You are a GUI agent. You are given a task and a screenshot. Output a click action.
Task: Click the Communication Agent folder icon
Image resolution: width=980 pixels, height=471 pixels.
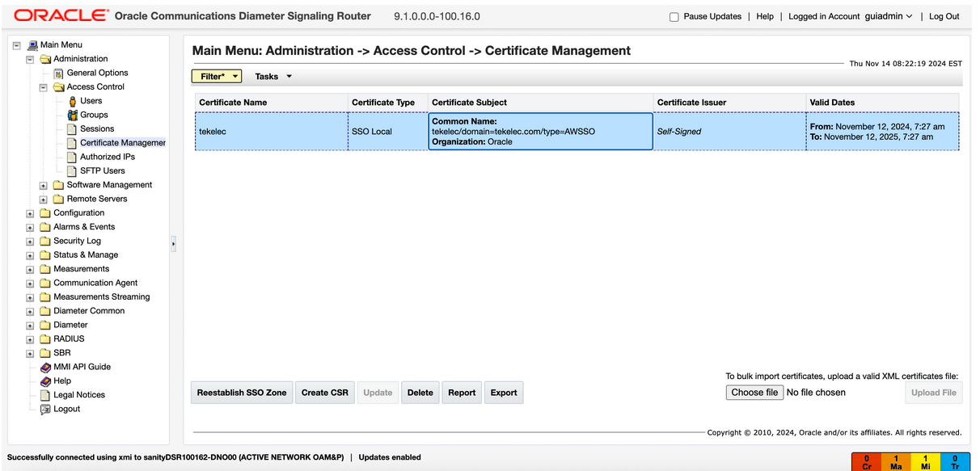pyautogui.click(x=45, y=283)
